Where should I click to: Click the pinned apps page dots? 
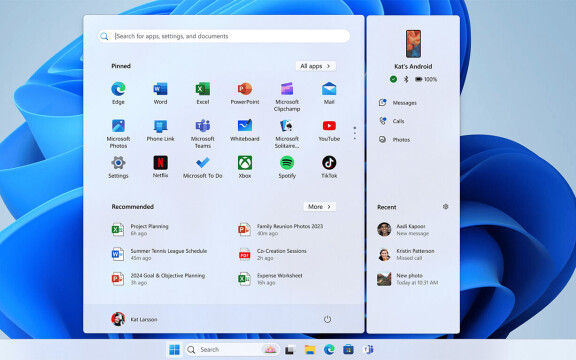(x=354, y=133)
